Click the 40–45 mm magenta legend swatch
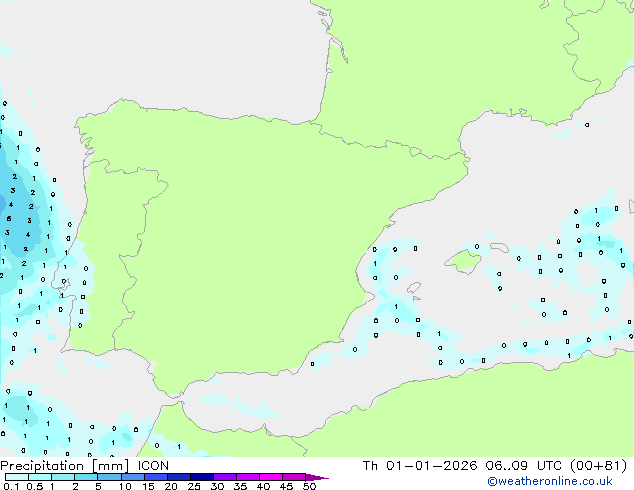Image resolution: width=634 pixels, height=490 pixels. pos(271,477)
